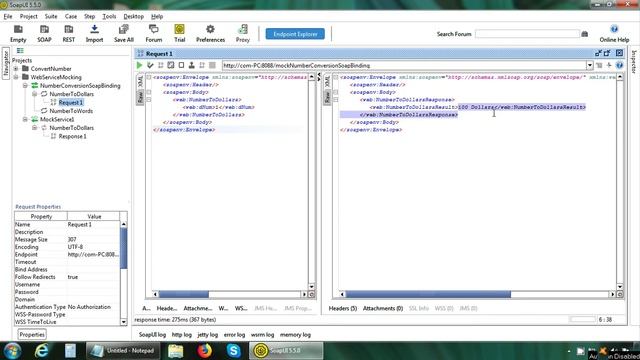This screenshot has width=640, height=360.
Task: Click request help icon right of endpoint
Action: click(619, 65)
